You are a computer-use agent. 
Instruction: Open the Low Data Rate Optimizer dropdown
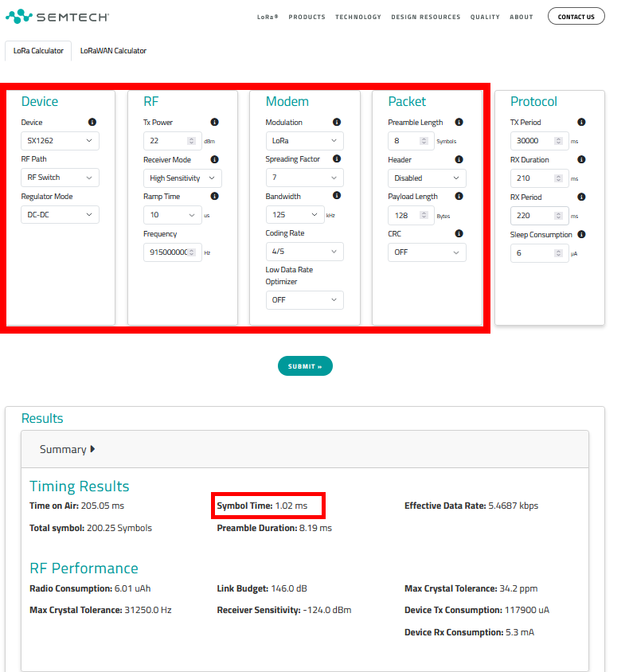click(x=304, y=300)
